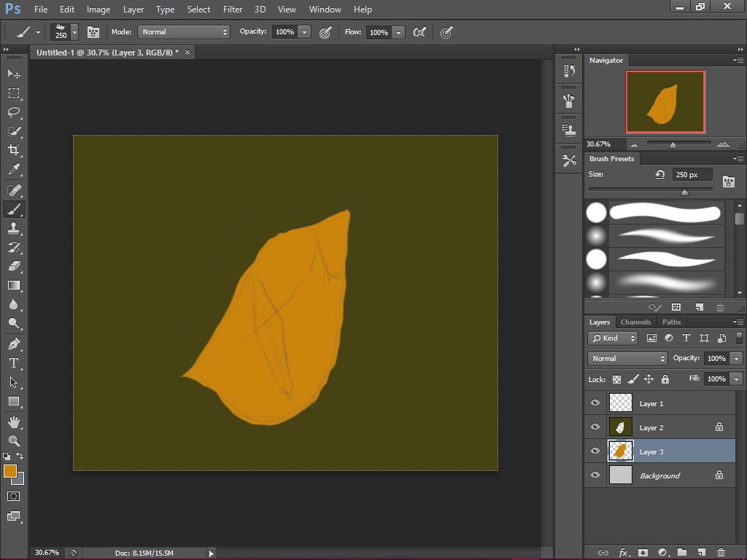This screenshot has height=560, width=747.
Task: Select the Brush tool
Action: [15, 209]
